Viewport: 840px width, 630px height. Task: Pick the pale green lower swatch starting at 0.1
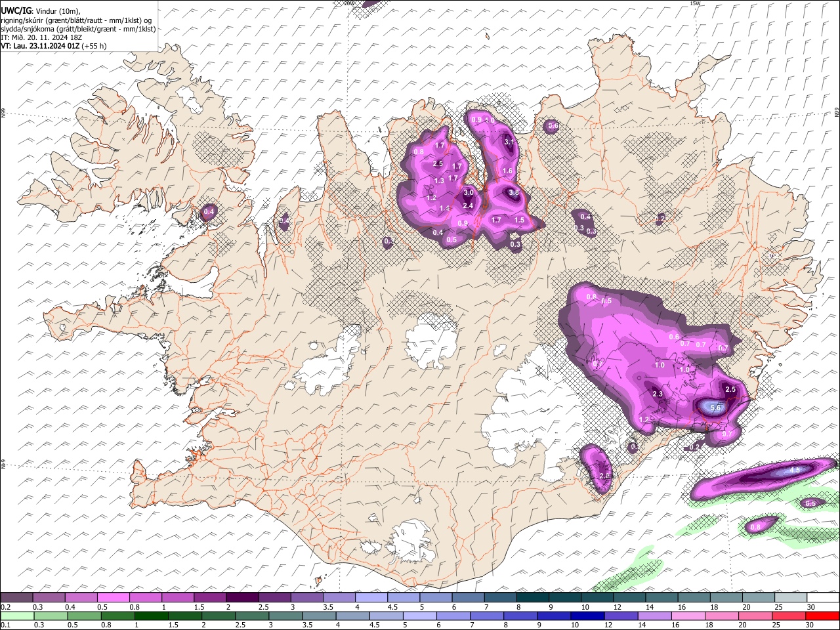click(x=16, y=616)
